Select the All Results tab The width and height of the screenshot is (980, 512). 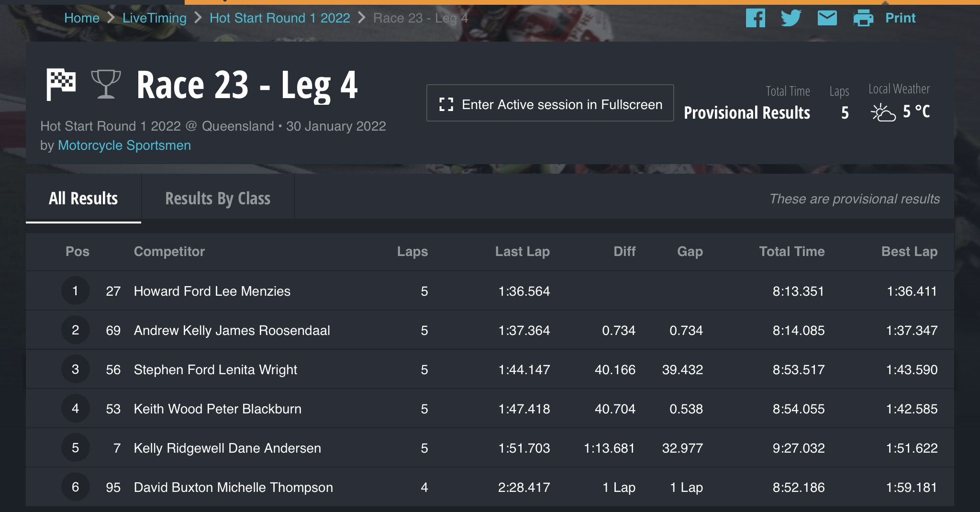(x=83, y=198)
